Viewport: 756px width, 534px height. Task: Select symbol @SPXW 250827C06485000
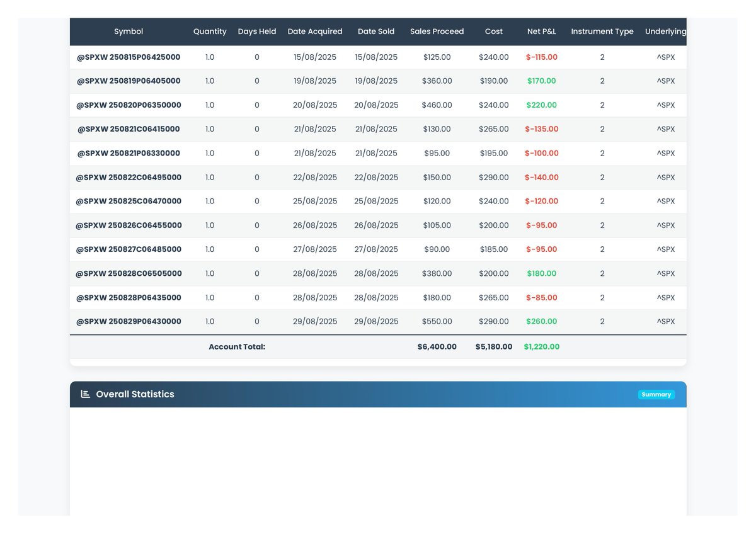(x=129, y=249)
